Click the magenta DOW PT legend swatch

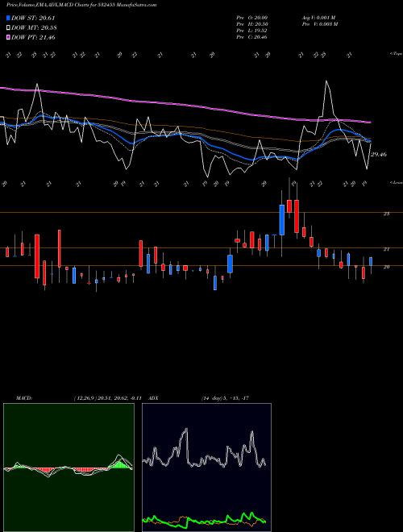click(9, 37)
